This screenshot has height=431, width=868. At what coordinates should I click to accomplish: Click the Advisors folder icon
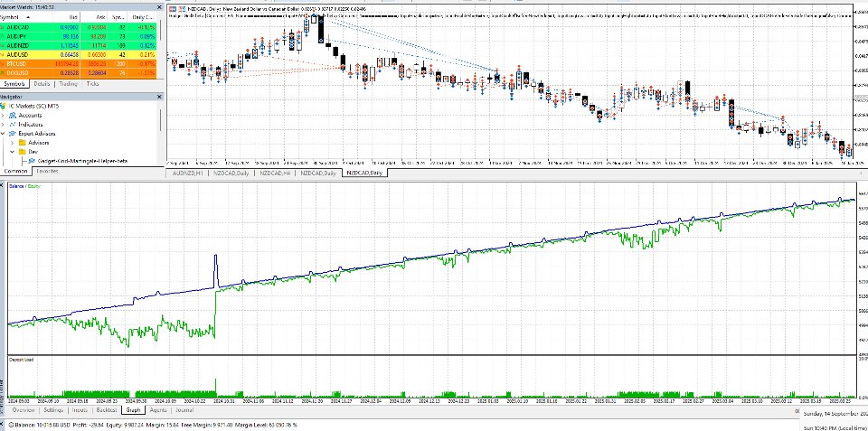pos(22,143)
